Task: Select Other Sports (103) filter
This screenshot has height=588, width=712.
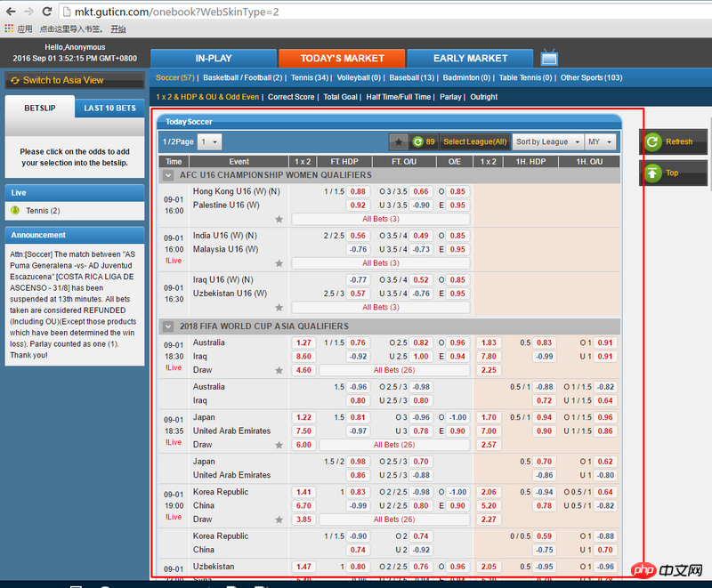Action: [x=591, y=77]
